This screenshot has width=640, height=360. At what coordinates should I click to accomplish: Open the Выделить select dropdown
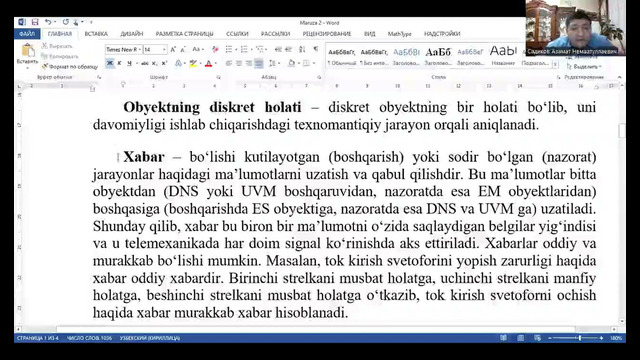tap(584, 66)
